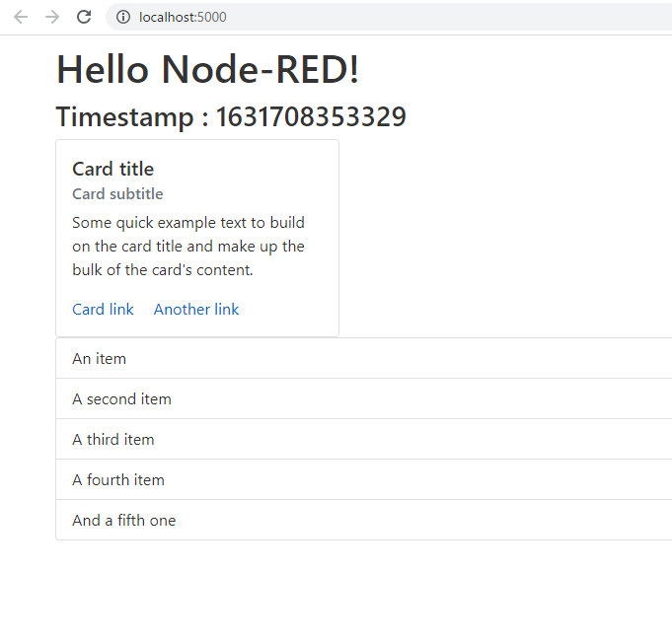672x644 pixels.
Task: Pick 'A third item' from the list
Action: [x=112, y=440]
